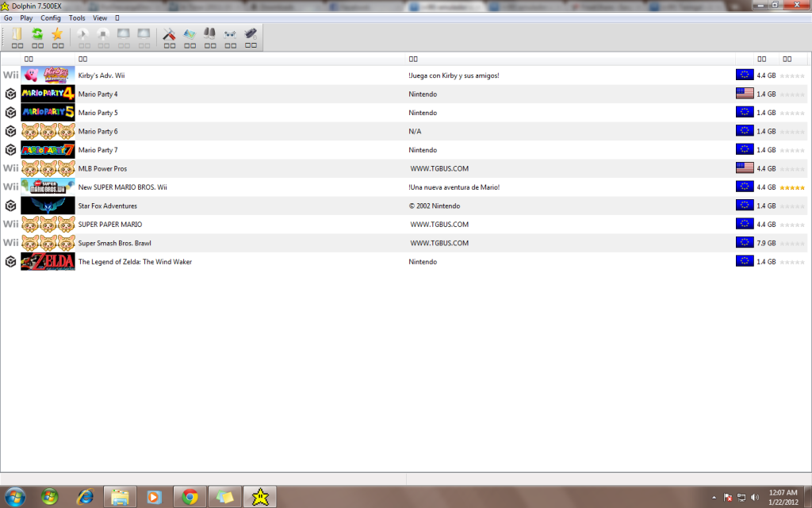Screen dimensions: 812x508
Task: Click the Kirby's Adv. Wii banner image
Action: coord(48,75)
